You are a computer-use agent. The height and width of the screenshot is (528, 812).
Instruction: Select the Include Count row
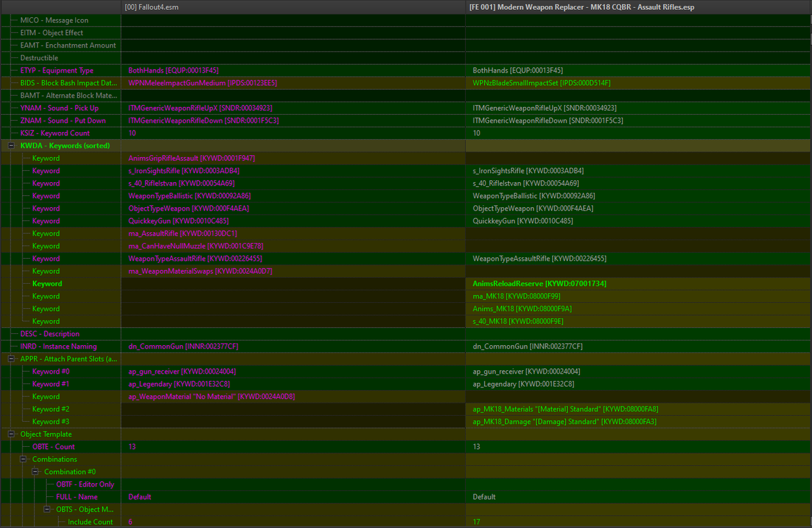(x=406, y=521)
